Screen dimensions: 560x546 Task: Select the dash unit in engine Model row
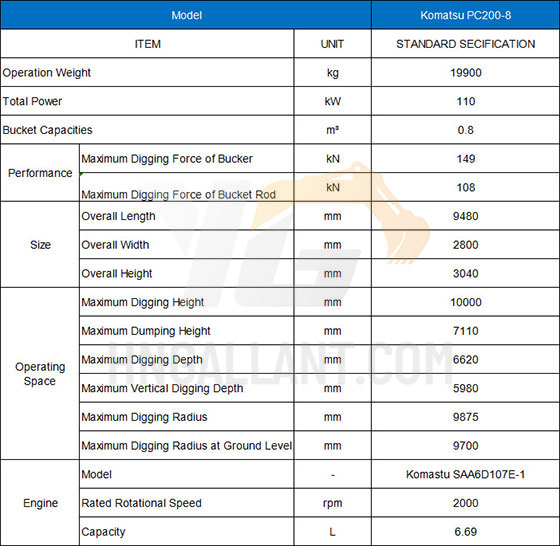(332, 474)
